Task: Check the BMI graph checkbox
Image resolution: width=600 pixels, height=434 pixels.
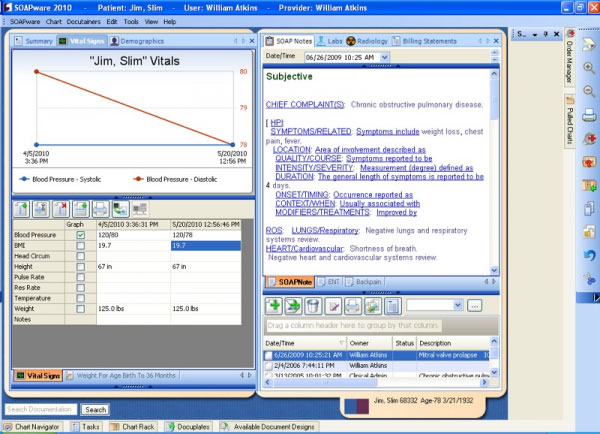Action: click(x=81, y=245)
